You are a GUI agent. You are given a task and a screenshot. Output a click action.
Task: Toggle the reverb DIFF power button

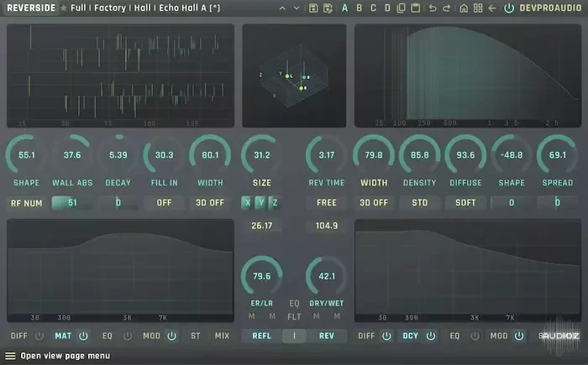386,336
